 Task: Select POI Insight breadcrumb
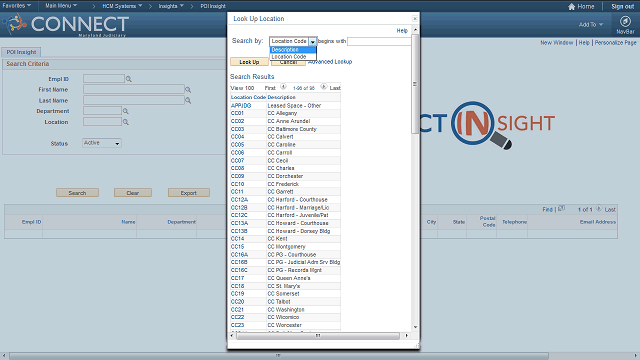[x=213, y=6]
